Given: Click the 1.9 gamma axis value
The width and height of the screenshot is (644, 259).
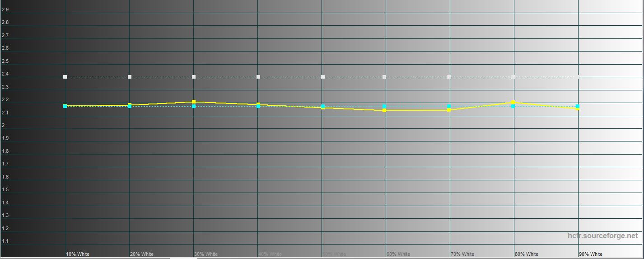Looking at the screenshot, I should (x=5, y=138).
